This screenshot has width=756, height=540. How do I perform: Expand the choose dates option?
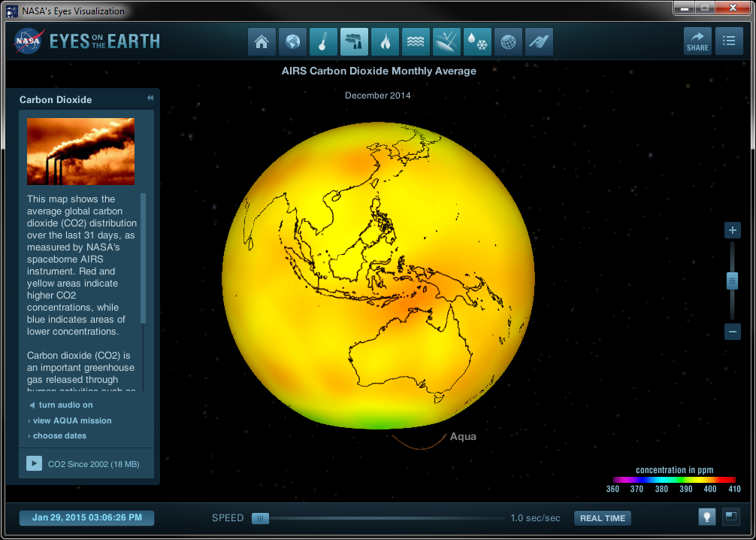[59, 436]
